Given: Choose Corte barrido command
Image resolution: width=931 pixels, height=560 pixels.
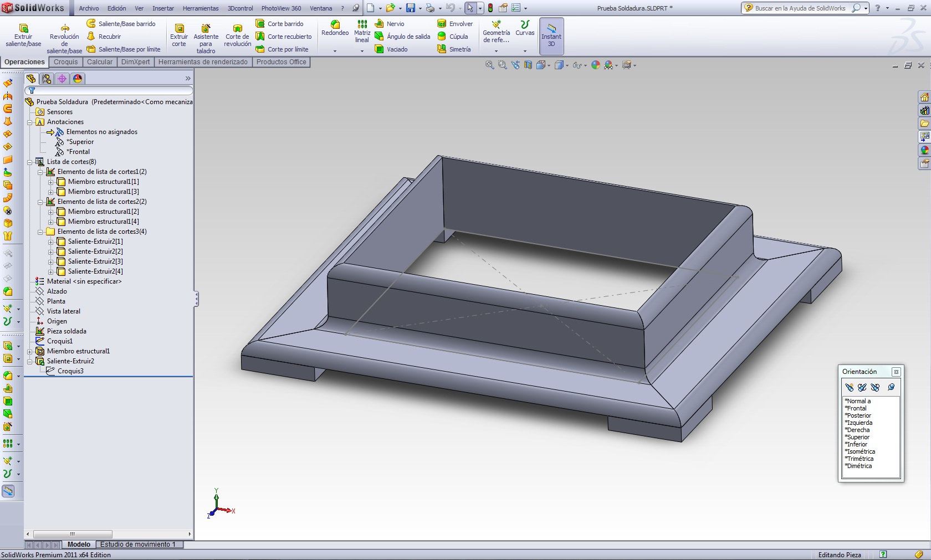Looking at the screenshot, I should (279, 24).
